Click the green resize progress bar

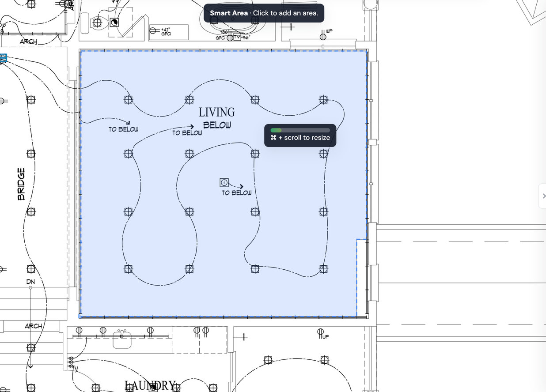click(x=300, y=130)
